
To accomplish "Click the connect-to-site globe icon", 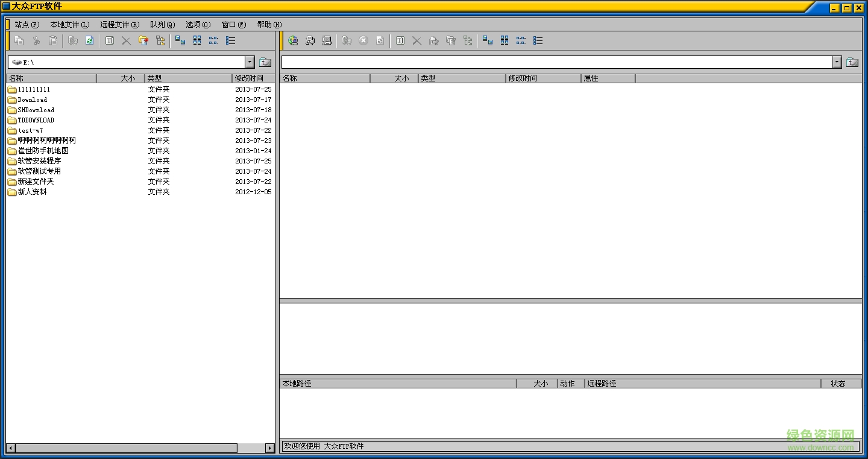I will [293, 40].
